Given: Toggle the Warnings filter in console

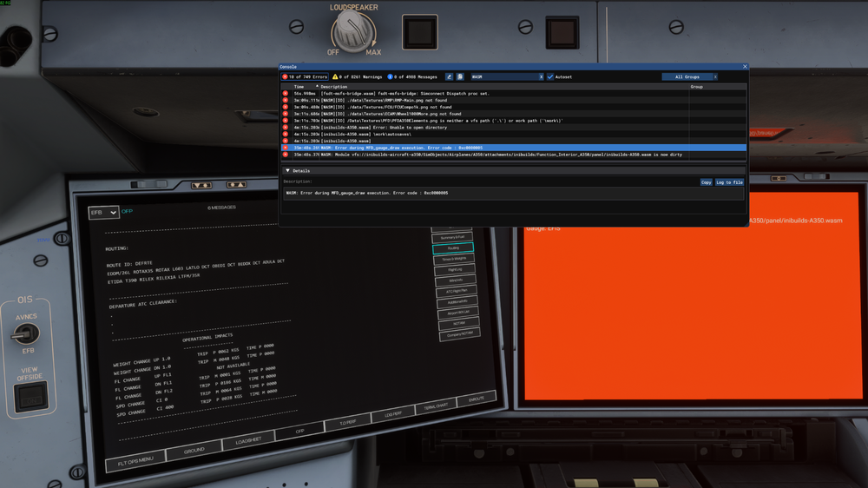Looking at the screenshot, I should pyautogui.click(x=358, y=76).
